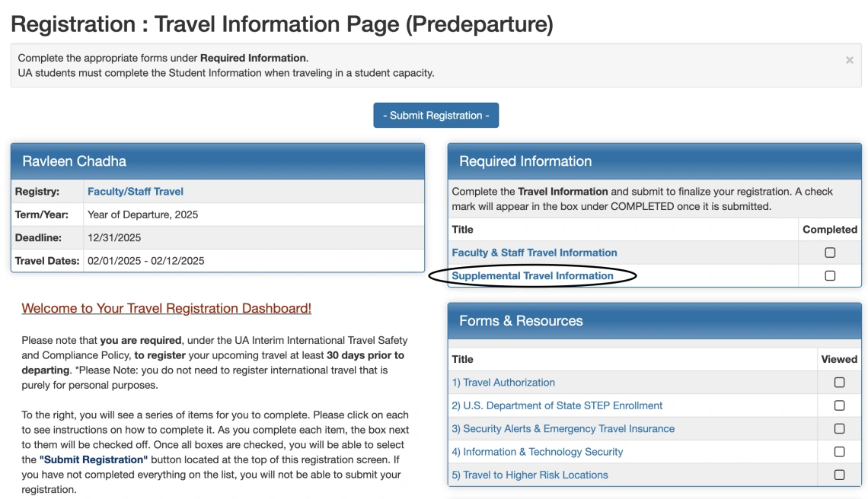The width and height of the screenshot is (868, 499).
Task: Open Travel to Higher Risk Locations resource
Action: tap(530, 475)
